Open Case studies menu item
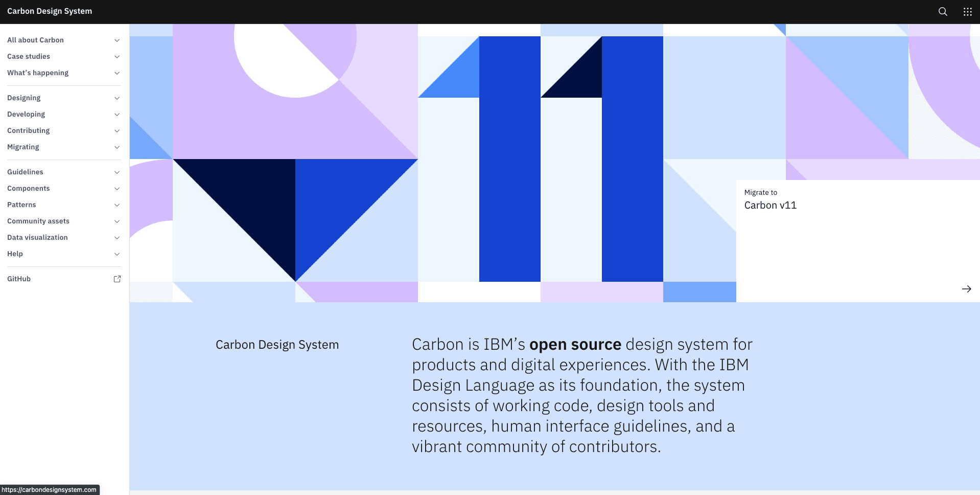Viewport: 980px width, 495px height. pyautogui.click(x=64, y=56)
